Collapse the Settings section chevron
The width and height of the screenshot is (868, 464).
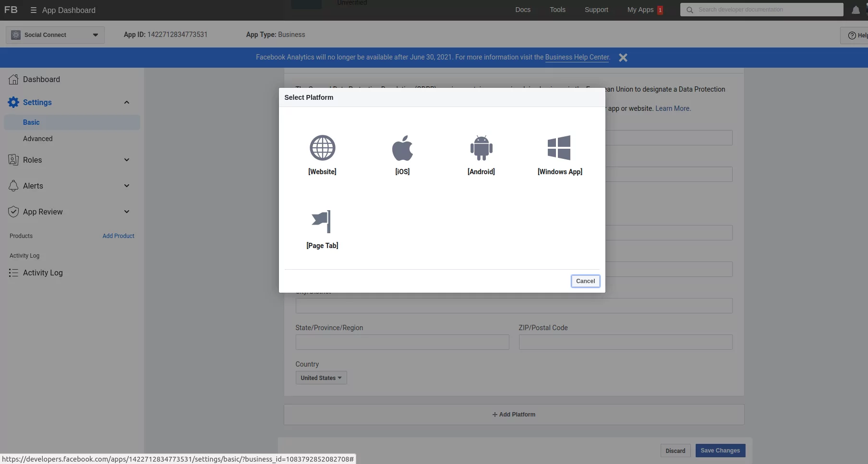tap(127, 102)
